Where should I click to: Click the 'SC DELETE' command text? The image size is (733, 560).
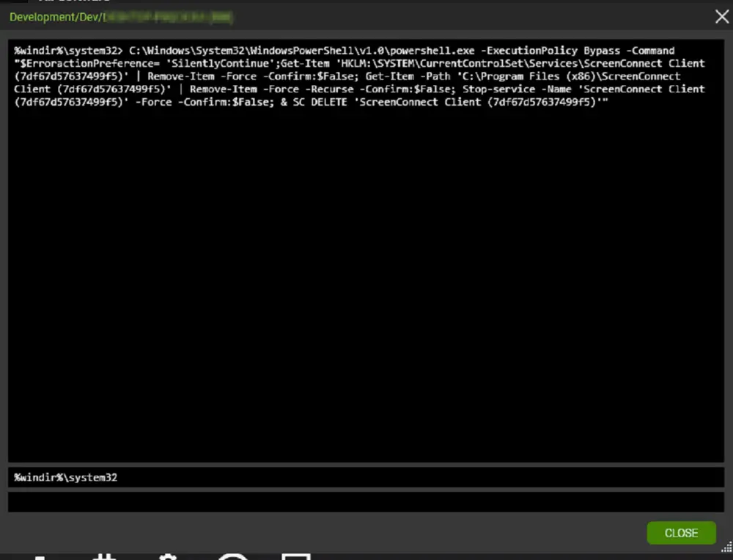click(x=320, y=102)
